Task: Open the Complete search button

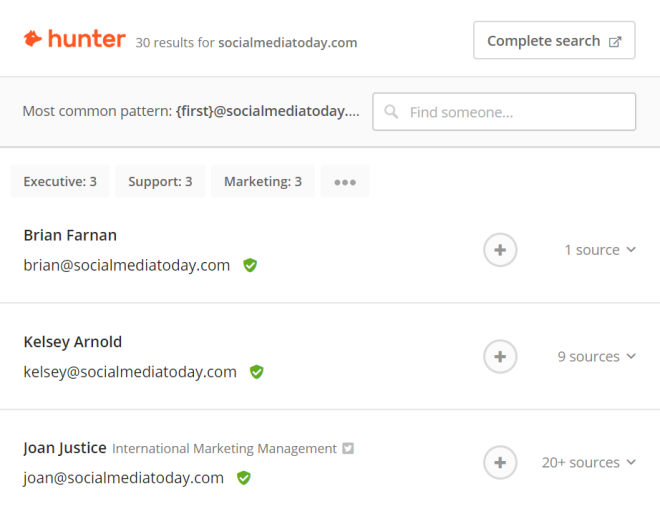Action: point(554,40)
